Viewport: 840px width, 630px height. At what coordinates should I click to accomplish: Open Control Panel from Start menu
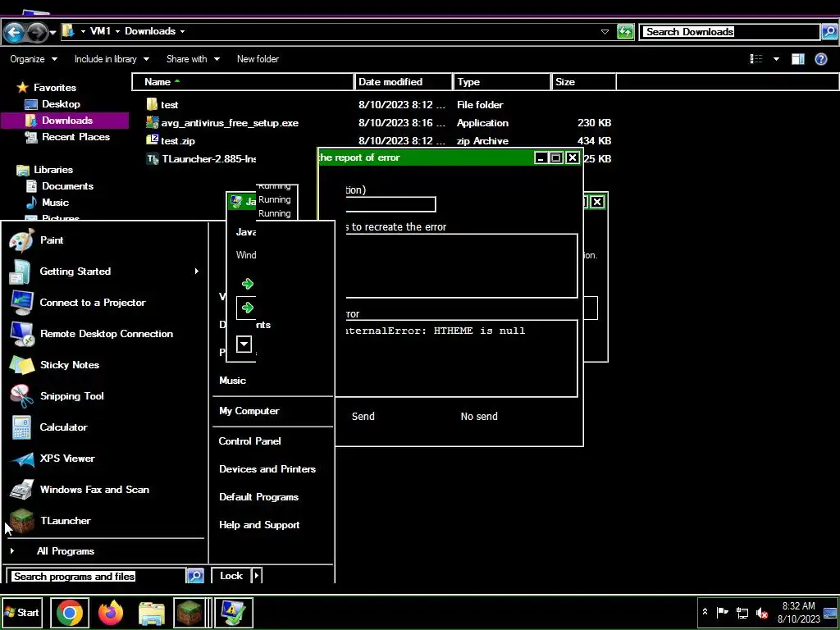tap(249, 441)
